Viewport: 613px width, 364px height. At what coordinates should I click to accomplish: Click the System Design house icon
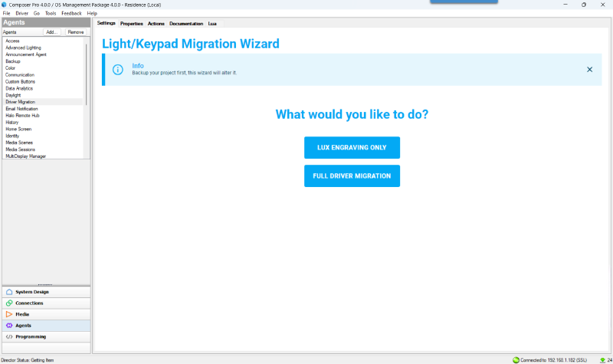(9, 292)
